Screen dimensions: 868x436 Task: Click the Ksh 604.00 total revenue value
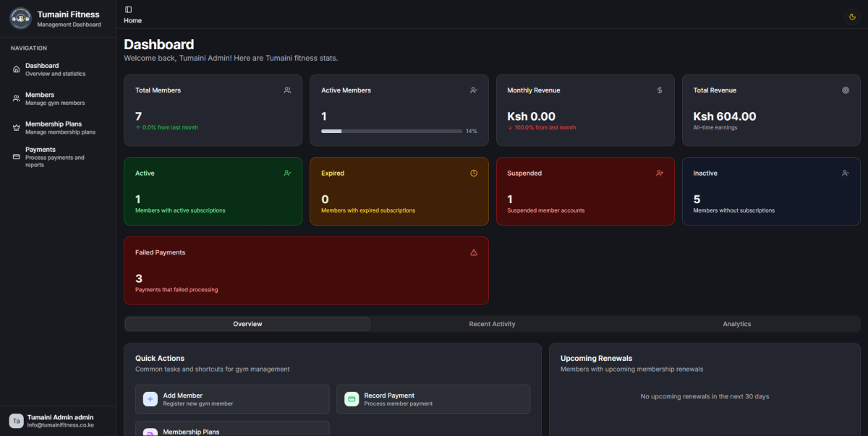point(725,116)
